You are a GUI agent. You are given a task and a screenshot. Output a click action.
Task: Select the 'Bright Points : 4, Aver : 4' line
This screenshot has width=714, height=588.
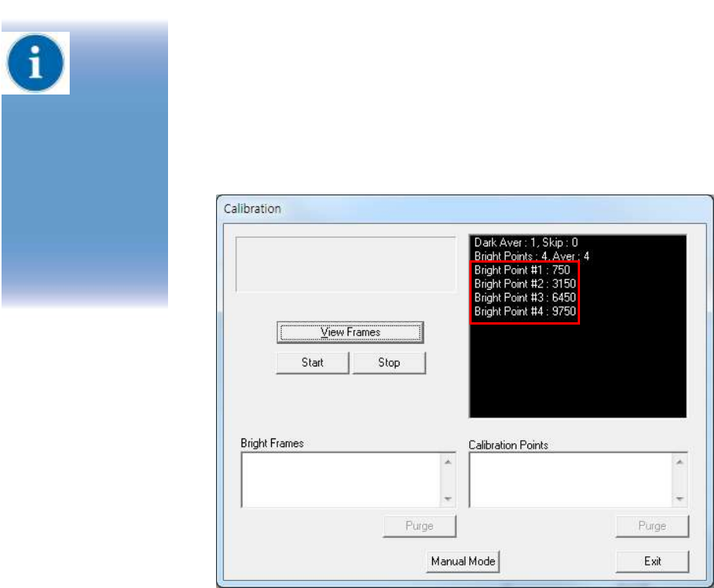[531, 256]
